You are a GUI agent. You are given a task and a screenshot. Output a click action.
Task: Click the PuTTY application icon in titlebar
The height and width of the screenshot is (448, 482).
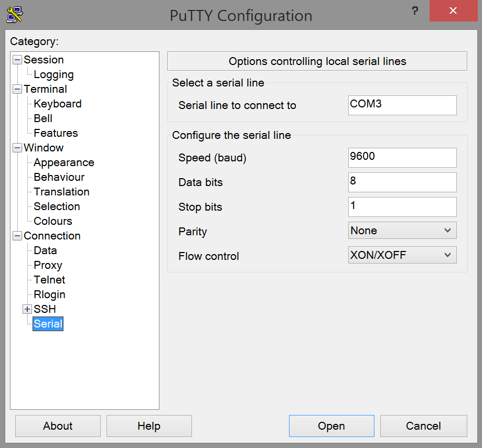pos(15,15)
